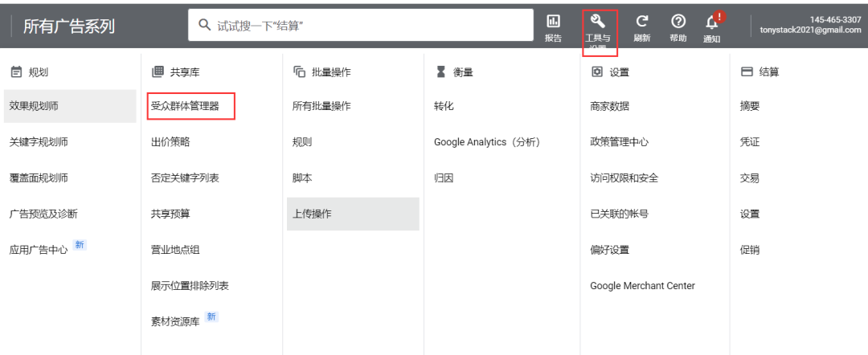Open 交易 under 结算

pos(750,178)
